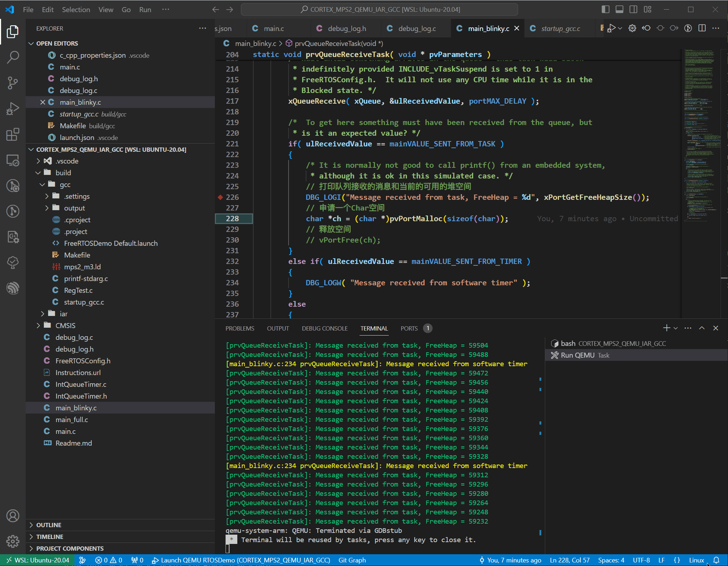Click the split editor right icon
728x566 pixels.
pyautogui.click(x=702, y=28)
